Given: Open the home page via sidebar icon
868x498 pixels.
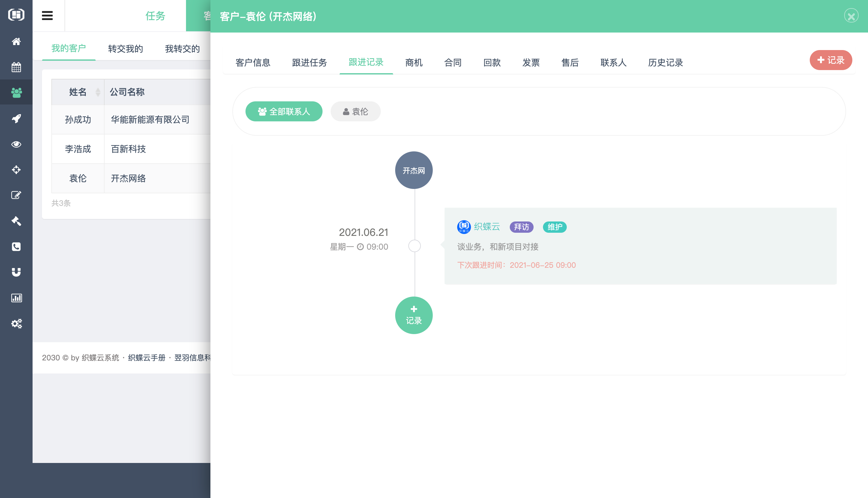Looking at the screenshot, I should [x=16, y=41].
